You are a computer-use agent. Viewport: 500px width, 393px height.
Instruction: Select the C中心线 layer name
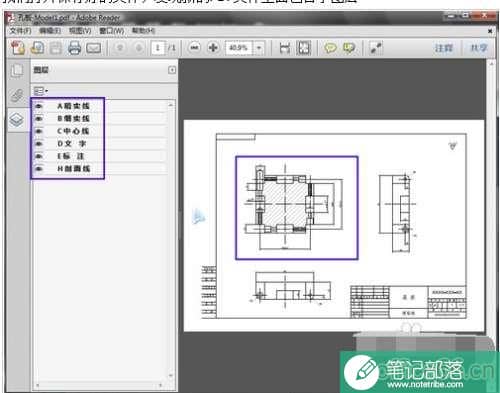[x=73, y=131]
